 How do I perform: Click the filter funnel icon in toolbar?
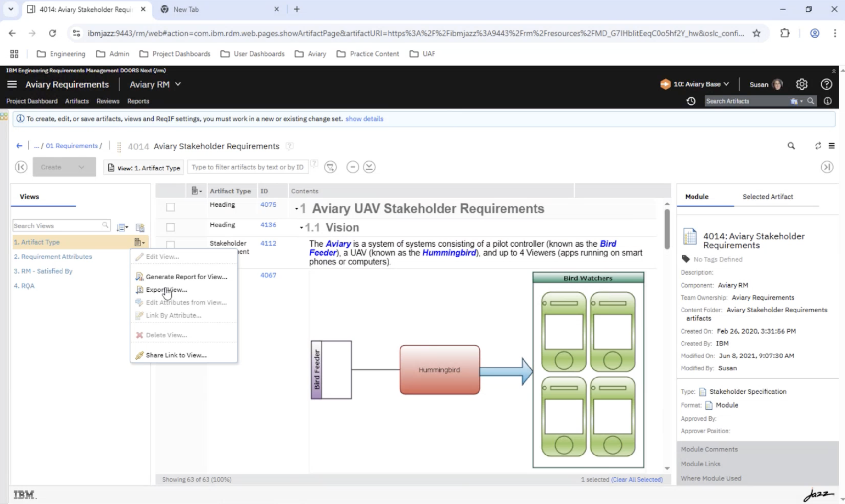tap(330, 167)
